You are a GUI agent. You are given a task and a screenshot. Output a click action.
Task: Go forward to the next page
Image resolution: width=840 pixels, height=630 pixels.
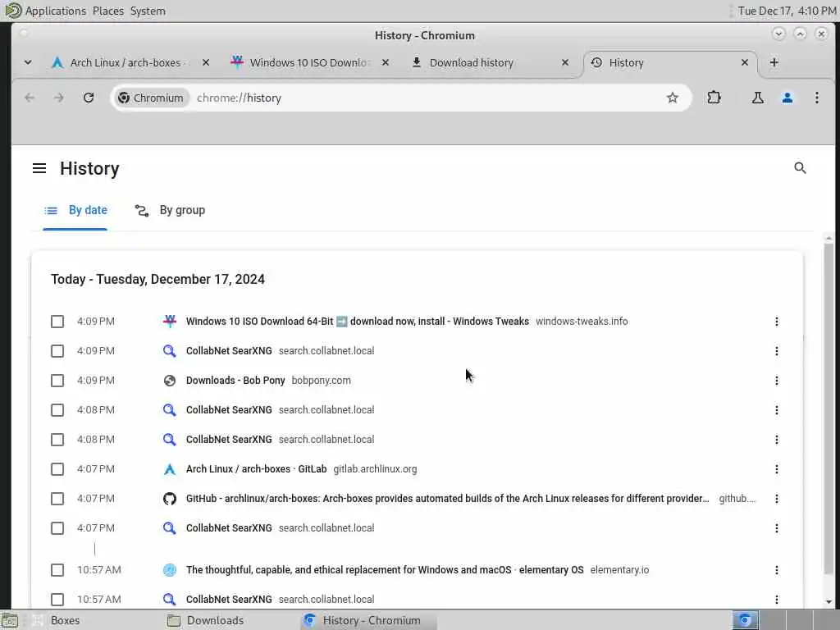(x=59, y=98)
